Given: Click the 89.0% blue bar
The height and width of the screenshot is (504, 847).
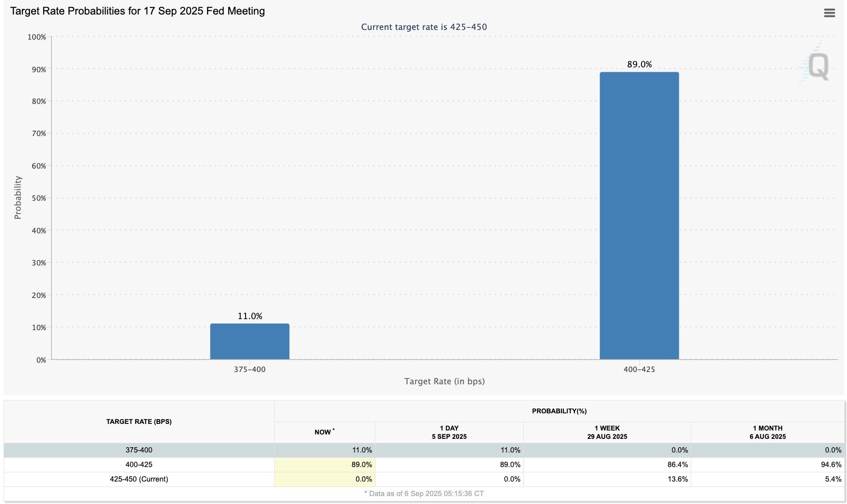Looking at the screenshot, I should pyautogui.click(x=639, y=216).
